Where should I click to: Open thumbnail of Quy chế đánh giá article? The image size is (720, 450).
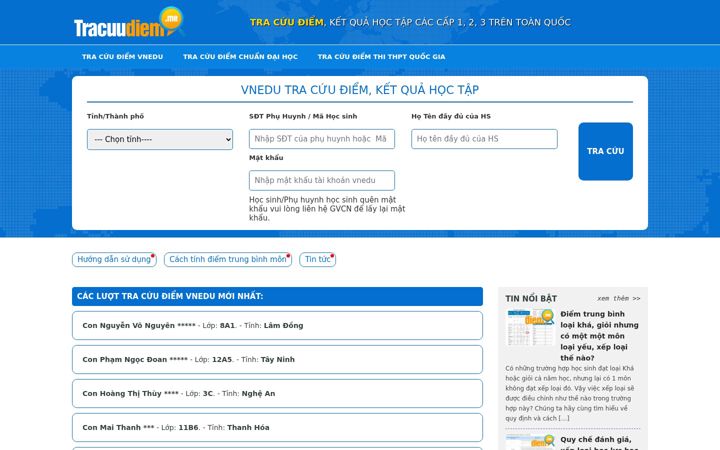point(530,442)
